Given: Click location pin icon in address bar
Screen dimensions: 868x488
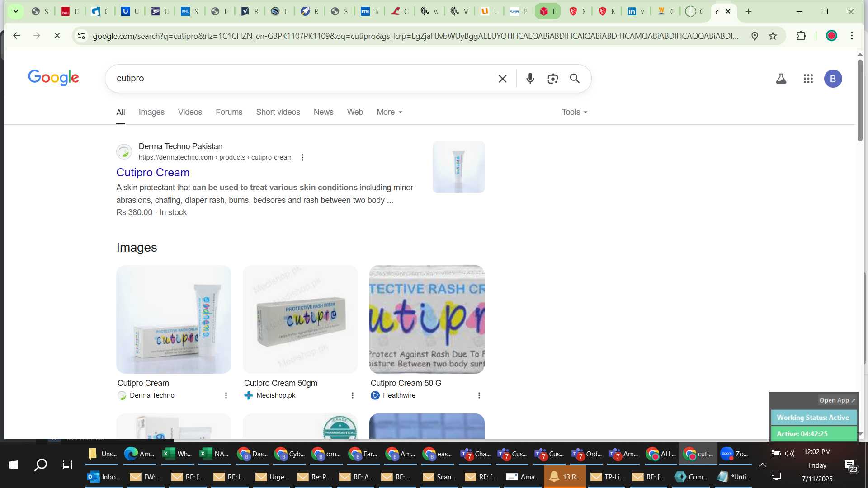Looking at the screenshot, I should (x=754, y=36).
